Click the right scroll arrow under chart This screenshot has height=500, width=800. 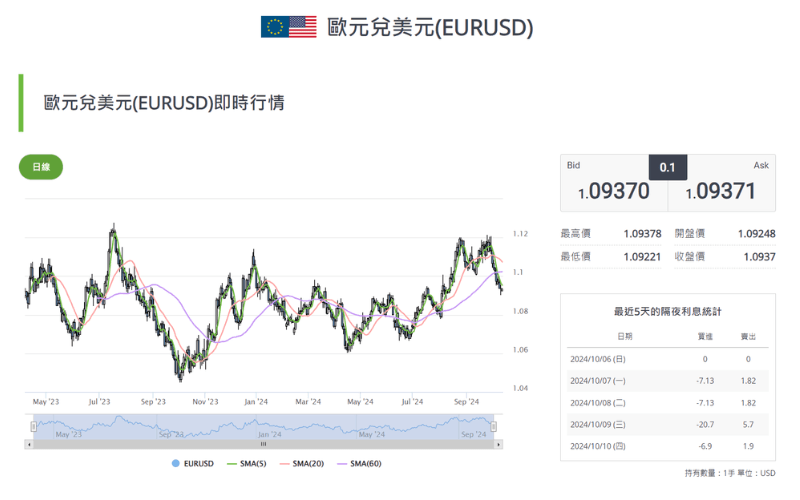pos(497,444)
